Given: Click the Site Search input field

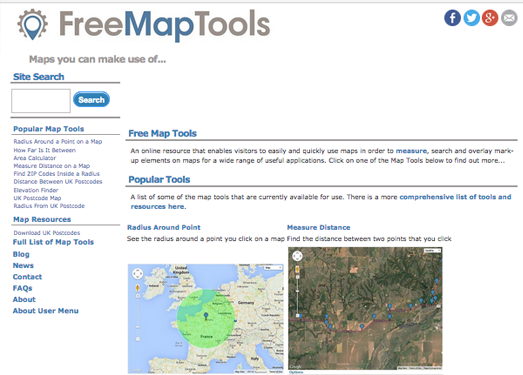Looking at the screenshot, I should coord(41,101).
